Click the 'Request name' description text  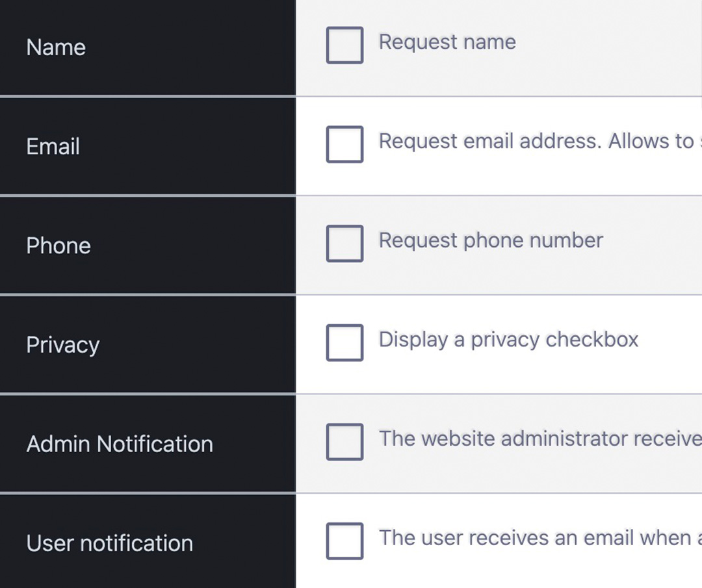(x=447, y=42)
